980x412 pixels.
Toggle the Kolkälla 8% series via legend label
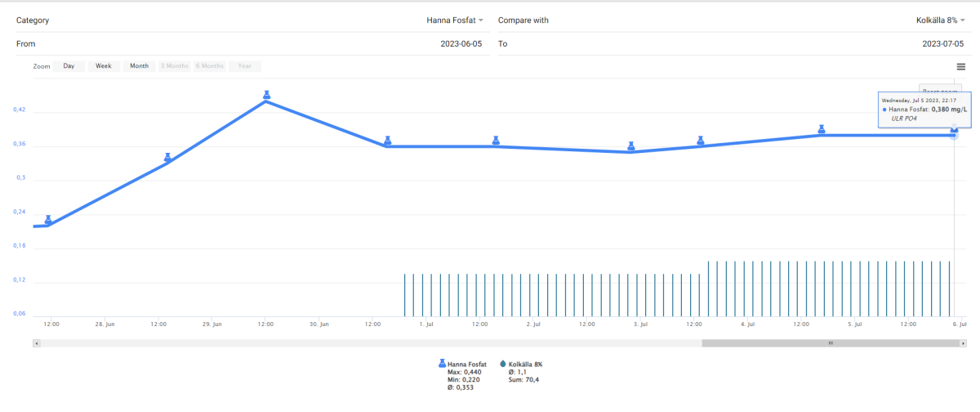click(x=525, y=363)
